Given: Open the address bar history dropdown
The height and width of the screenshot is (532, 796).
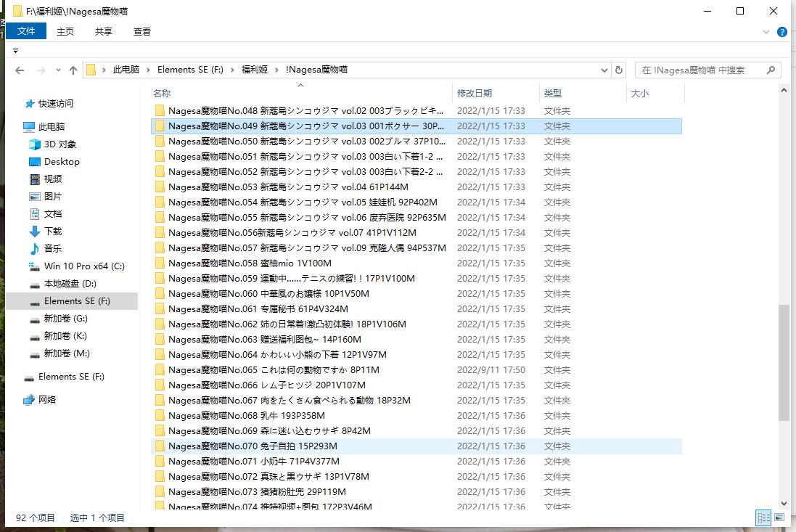Looking at the screenshot, I should tap(604, 70).
